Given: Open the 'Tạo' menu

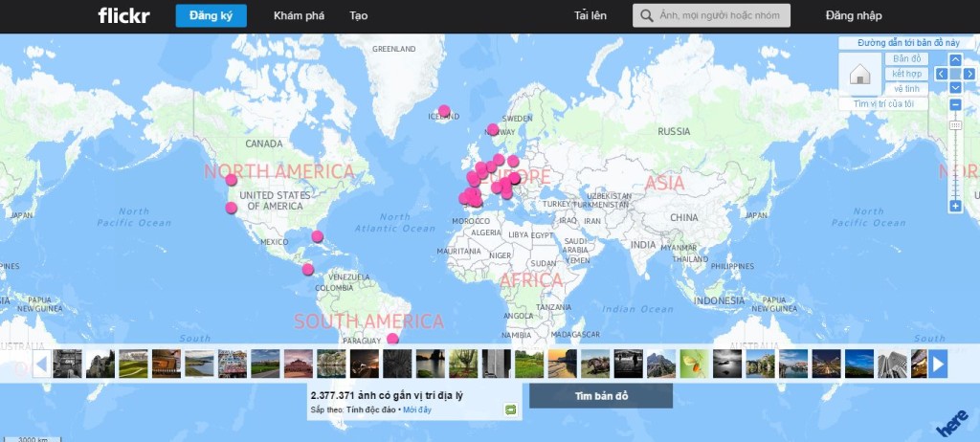Looking at the screenshot, I should tap(358, 15).
